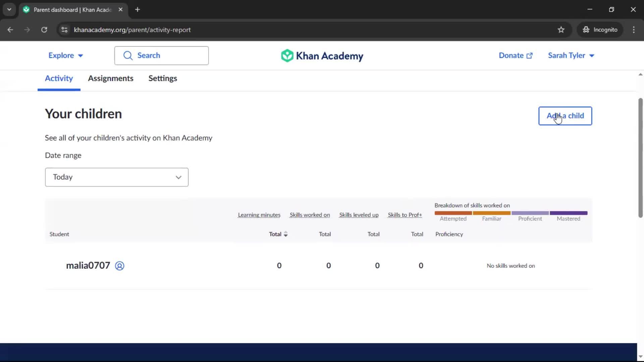Open the Today date range dropdown
644x362 pixels.
click(x=116, y=177)
